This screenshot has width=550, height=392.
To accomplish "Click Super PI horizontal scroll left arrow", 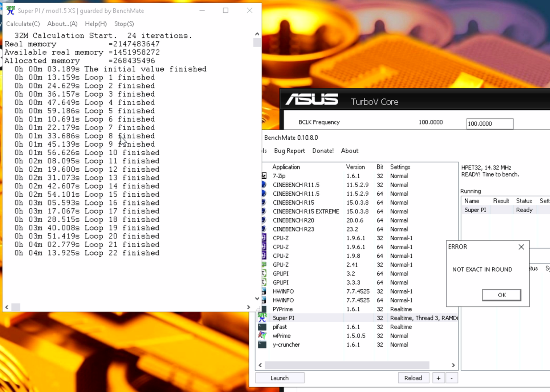I will coord(7,307).
